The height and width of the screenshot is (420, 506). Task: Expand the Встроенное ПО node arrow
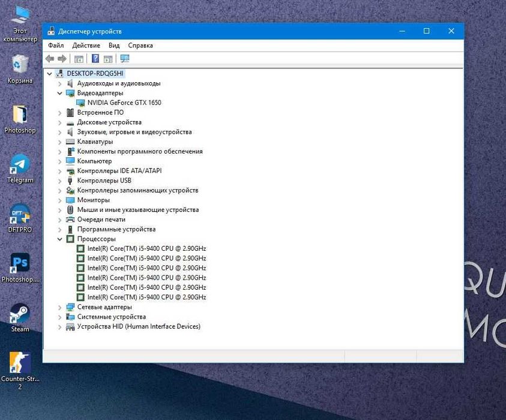click(x=59, y=113)
